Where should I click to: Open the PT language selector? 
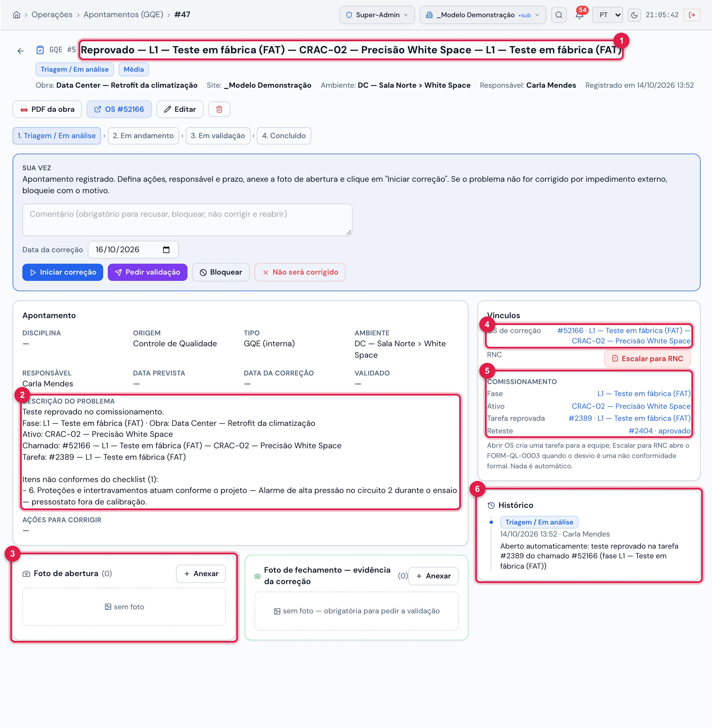pos(608,15)
